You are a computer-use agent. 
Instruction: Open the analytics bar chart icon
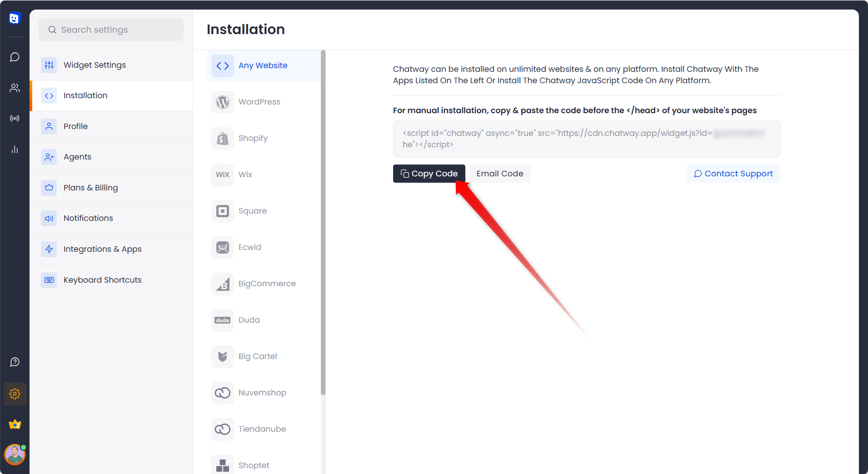coord(15,150)
